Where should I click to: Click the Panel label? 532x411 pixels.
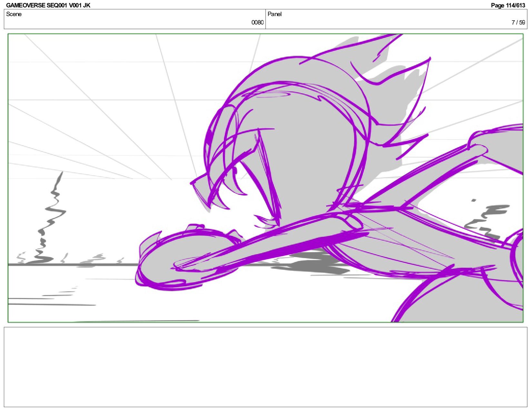275,14
